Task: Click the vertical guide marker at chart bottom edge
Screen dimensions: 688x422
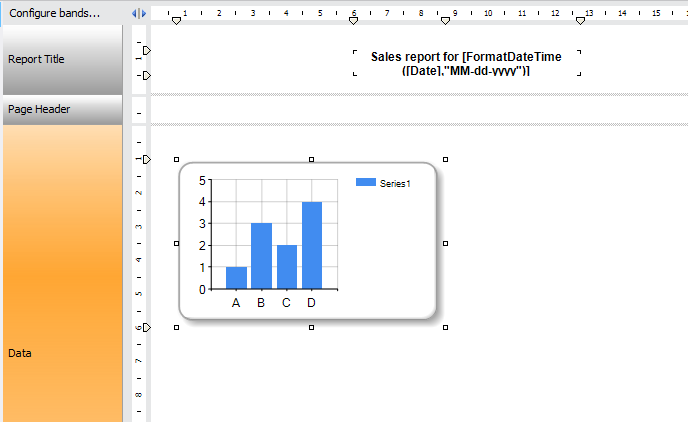Action: coord(147,327)
